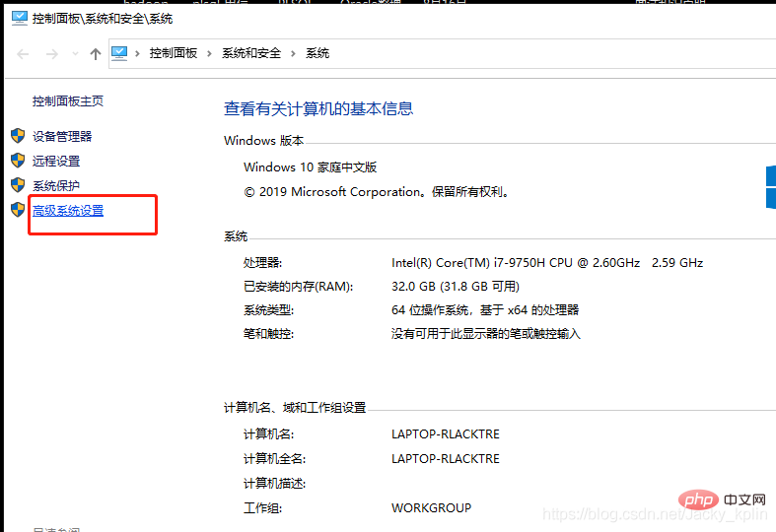Open the 系统保护 link
Viewport: 776px width, 532px height.
(56, 186)
